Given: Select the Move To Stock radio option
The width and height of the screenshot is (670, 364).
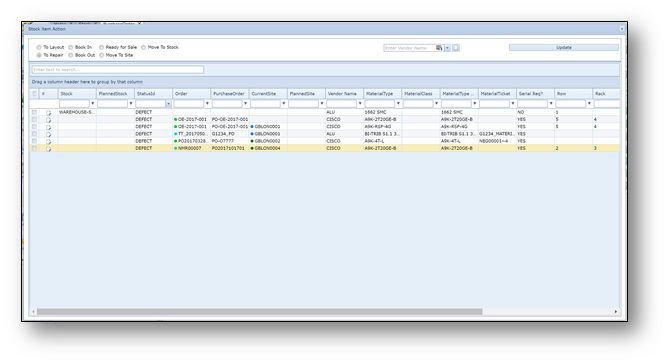Looking at the screenshot, I should pyautogui.click(x=144, y=47).
